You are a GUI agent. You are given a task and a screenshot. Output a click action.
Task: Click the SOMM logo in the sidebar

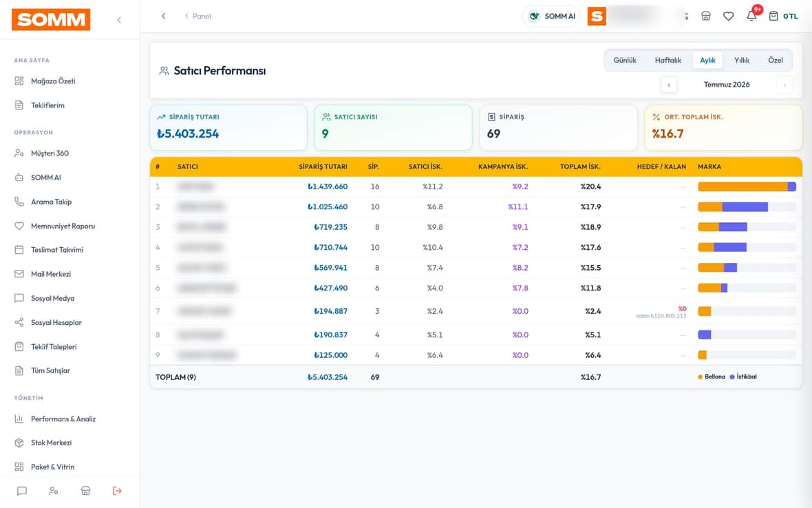(x=51, y=20)
